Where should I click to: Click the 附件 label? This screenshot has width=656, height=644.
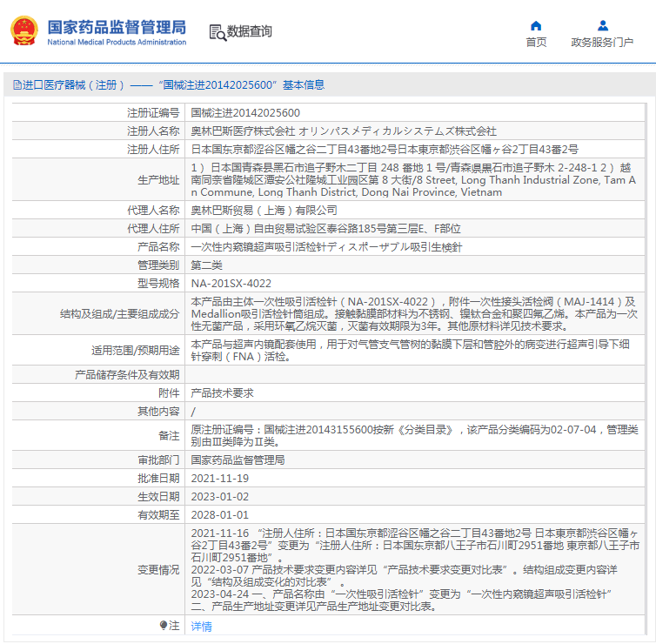coord(169,393)
